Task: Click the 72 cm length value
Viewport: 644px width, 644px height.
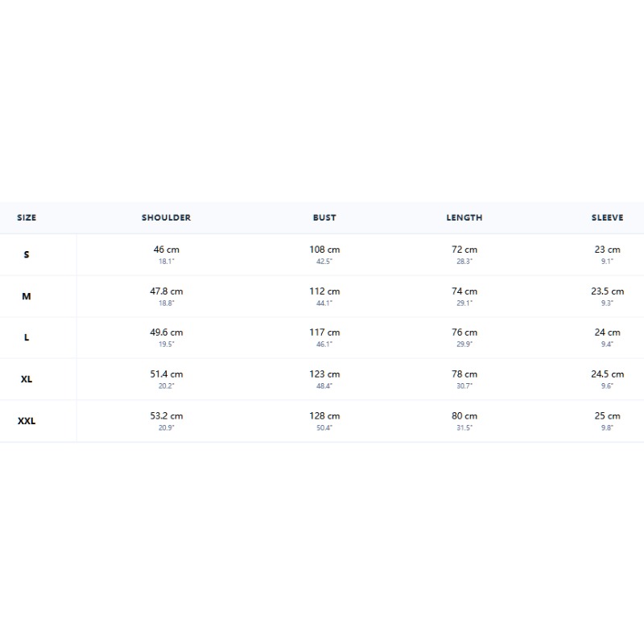Action: click(464, 250)
